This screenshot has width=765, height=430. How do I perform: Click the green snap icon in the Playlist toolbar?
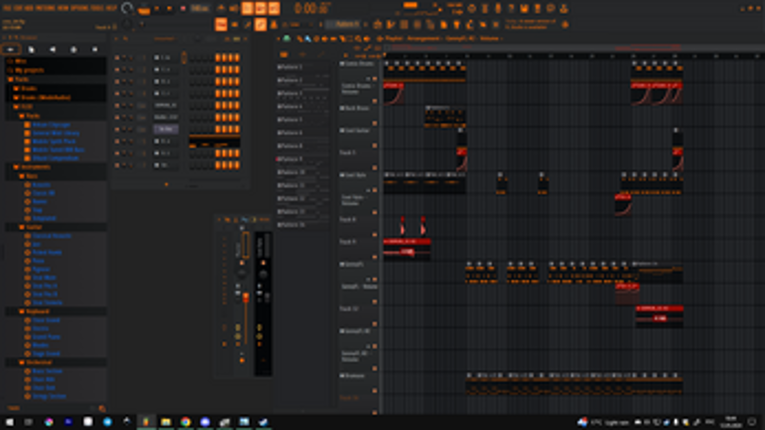[287, 39]
